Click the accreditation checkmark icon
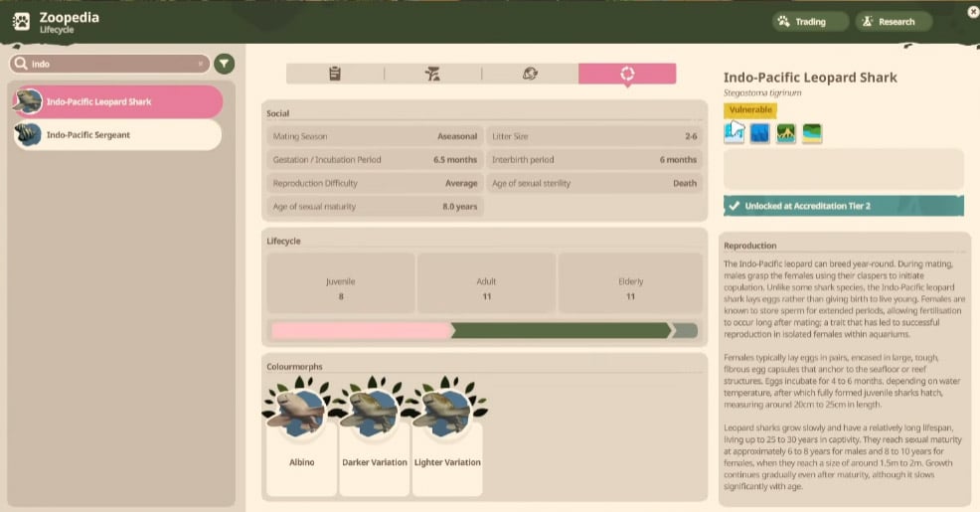Image resolution: width=980 pixels, height=512 pixels. pos(735,206)
